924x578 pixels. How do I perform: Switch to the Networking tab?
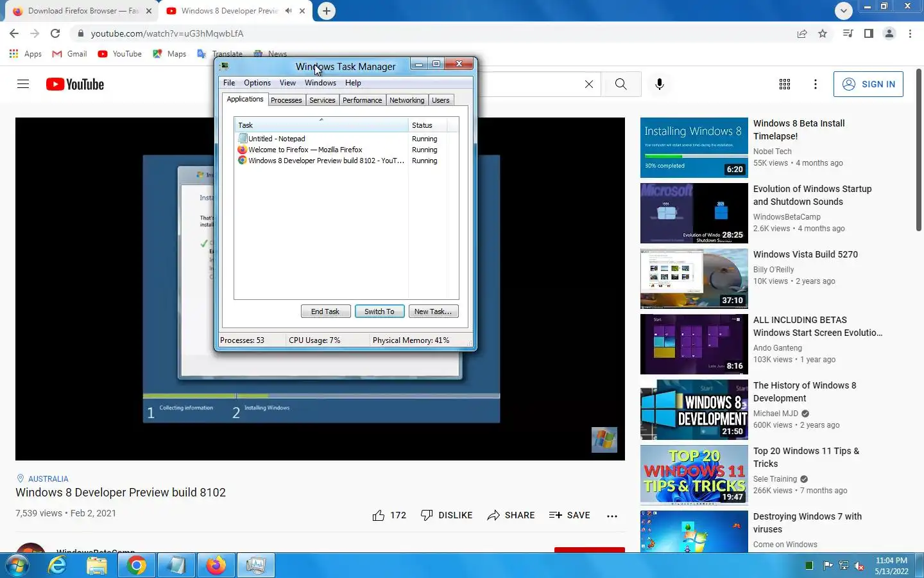point(407,100)
